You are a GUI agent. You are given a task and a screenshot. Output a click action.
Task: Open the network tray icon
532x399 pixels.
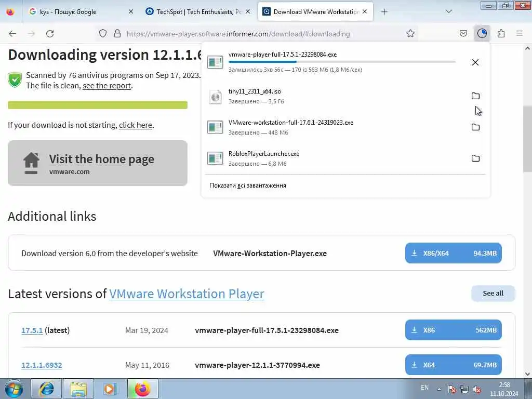[464, 389]
